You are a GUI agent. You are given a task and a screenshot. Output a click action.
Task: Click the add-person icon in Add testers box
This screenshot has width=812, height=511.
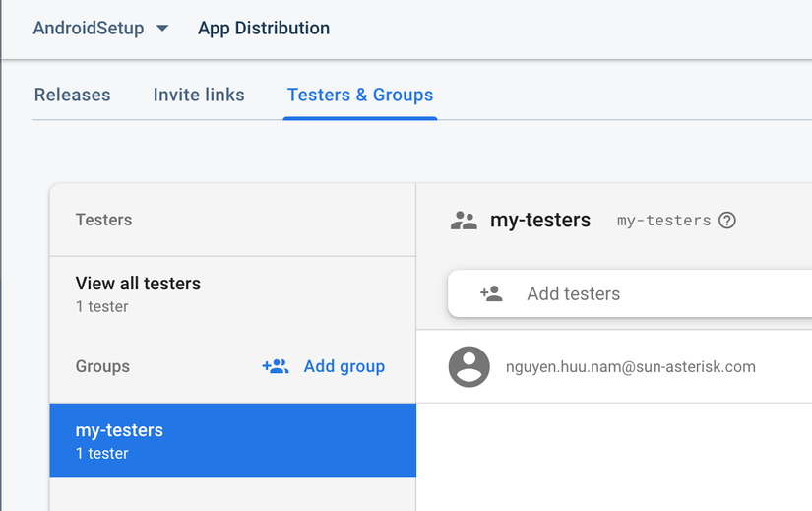pyautogui.click(x=491, y=293)
